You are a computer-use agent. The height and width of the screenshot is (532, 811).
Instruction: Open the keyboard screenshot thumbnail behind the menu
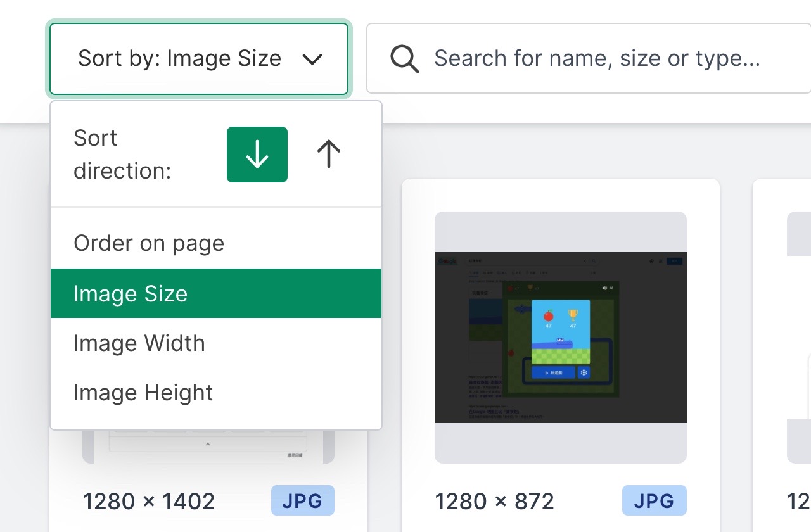point(208,446)
